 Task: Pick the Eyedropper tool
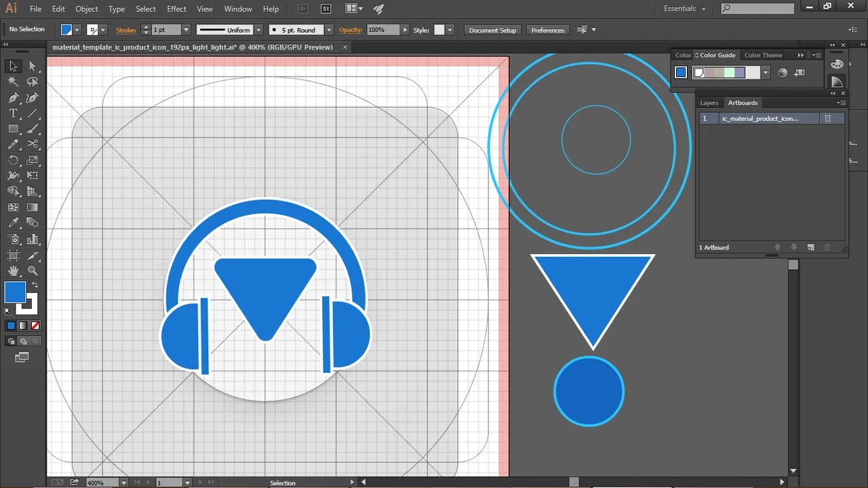tap(13, 223)
